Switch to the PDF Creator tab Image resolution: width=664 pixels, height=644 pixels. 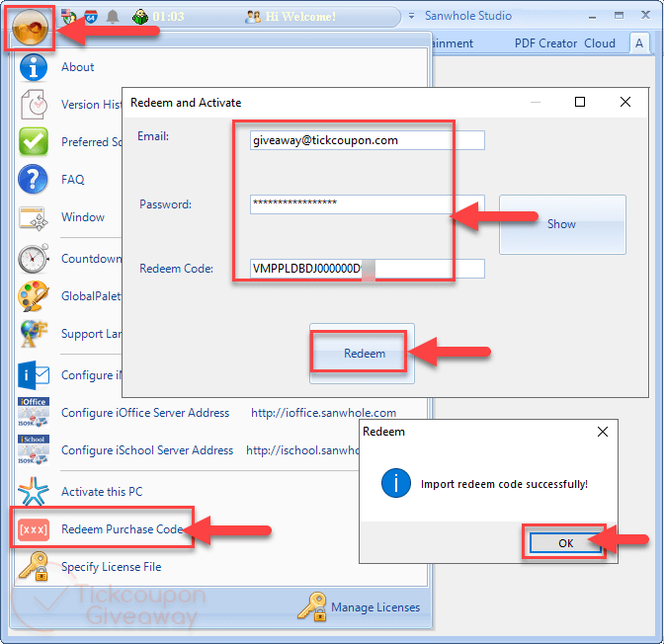[x=545, y=43]
